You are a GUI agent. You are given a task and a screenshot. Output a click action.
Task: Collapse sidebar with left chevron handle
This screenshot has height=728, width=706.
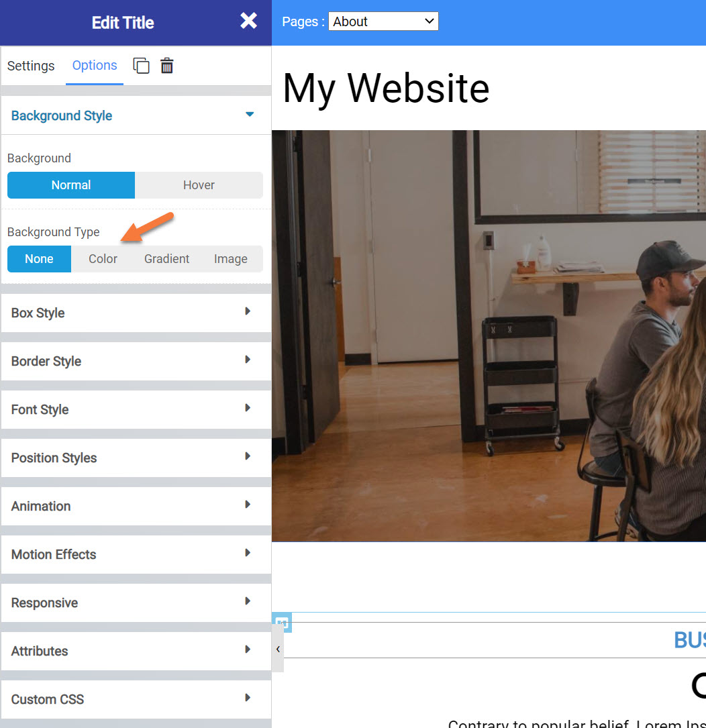[278, 649]
